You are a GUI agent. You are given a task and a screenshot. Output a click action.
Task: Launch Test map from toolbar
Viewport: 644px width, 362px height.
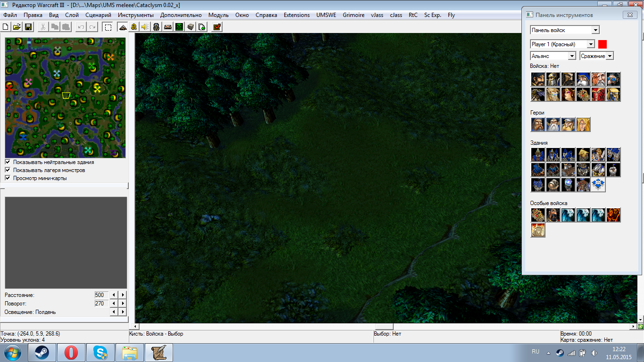click(x=217, y=27)
